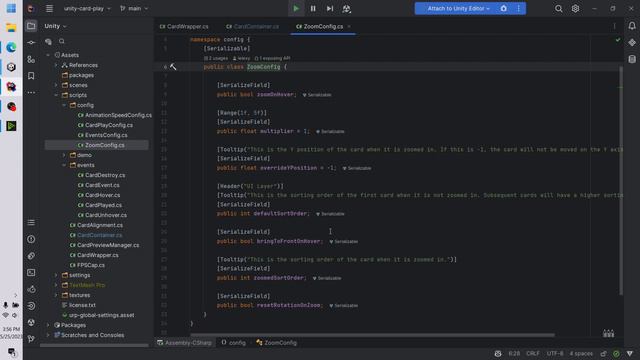Select the ZoomConfig.cs editor tab
Screen dimensions: 640x360
click(320, 27)
